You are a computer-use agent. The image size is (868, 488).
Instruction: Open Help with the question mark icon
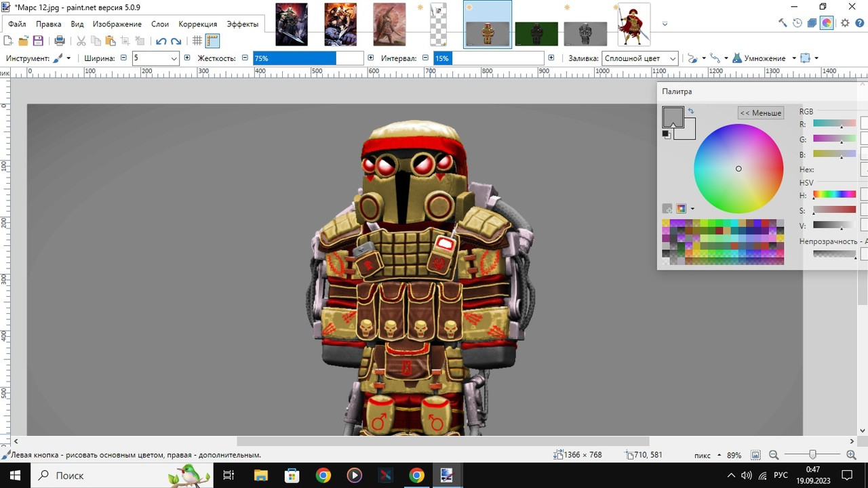click(x=860, y=22)
